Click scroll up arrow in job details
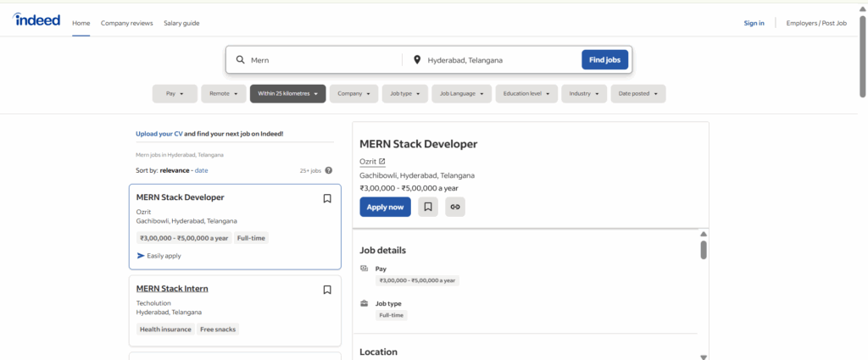The width and height of the screenshot is (868, 360). point(704,234)
